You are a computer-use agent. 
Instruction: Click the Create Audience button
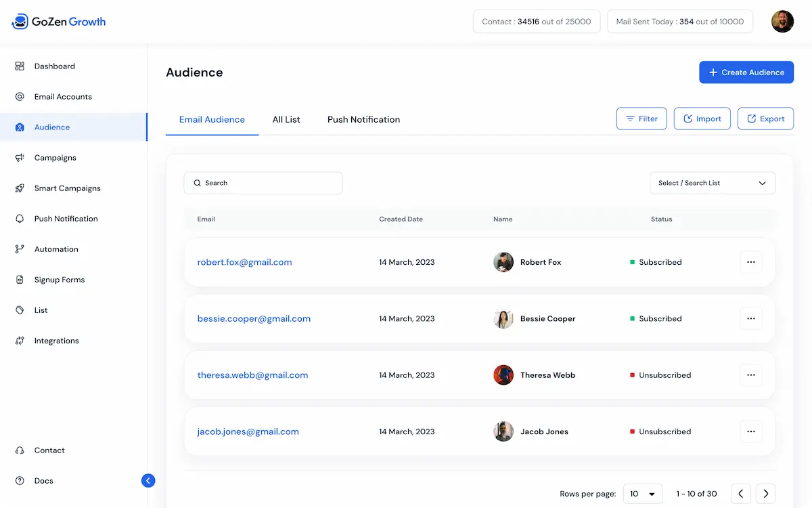(x=746, y=72)
